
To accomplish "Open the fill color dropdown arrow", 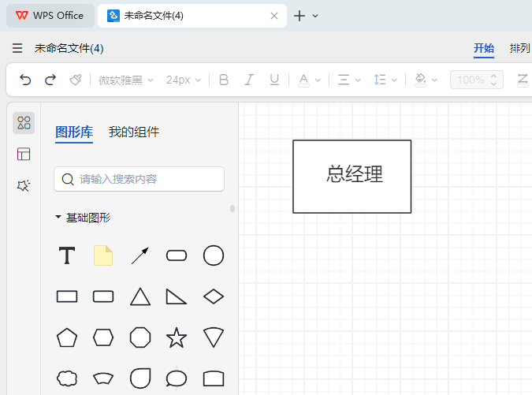I will click(x=434, y=80).
